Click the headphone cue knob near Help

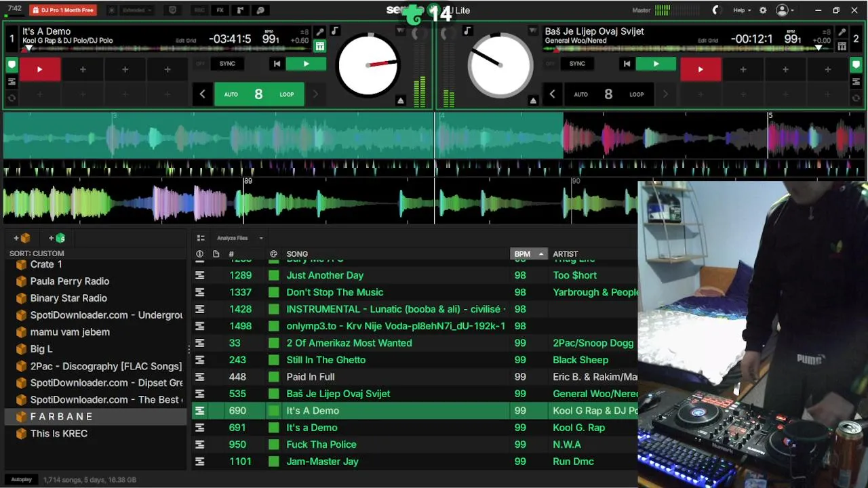tap(716, 10)
